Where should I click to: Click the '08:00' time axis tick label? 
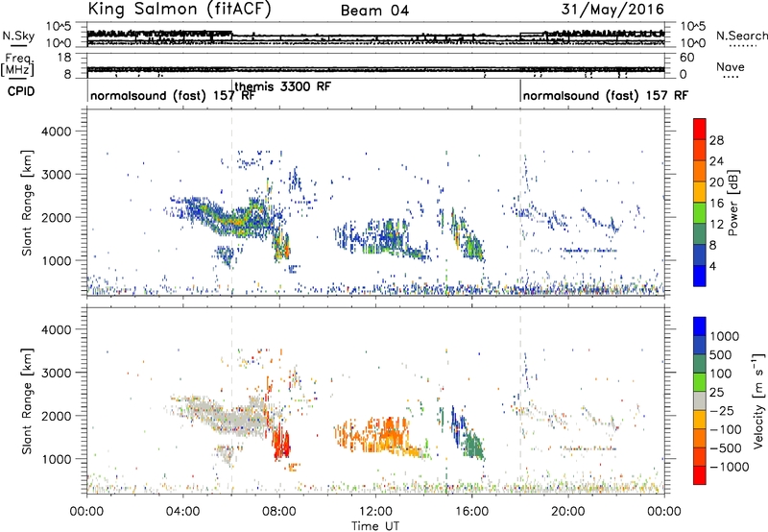tap(279, 512)
